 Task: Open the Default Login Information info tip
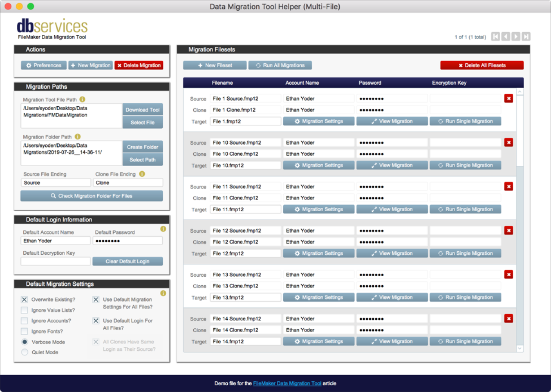[x=163, y=229]
